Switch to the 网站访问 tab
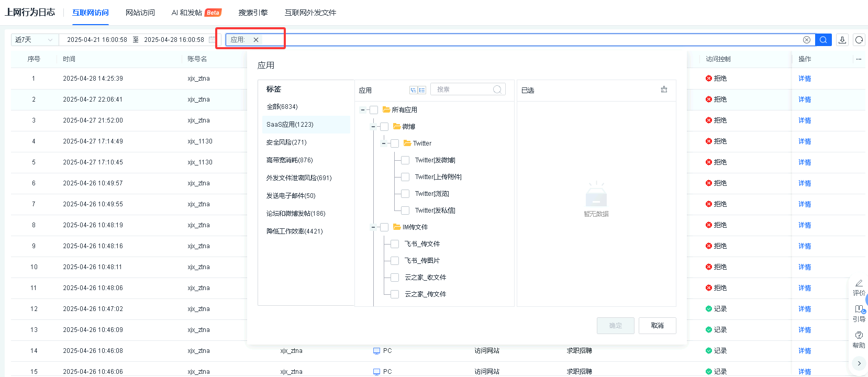Screen dimensions: 868x377 (x=140, y=13)
